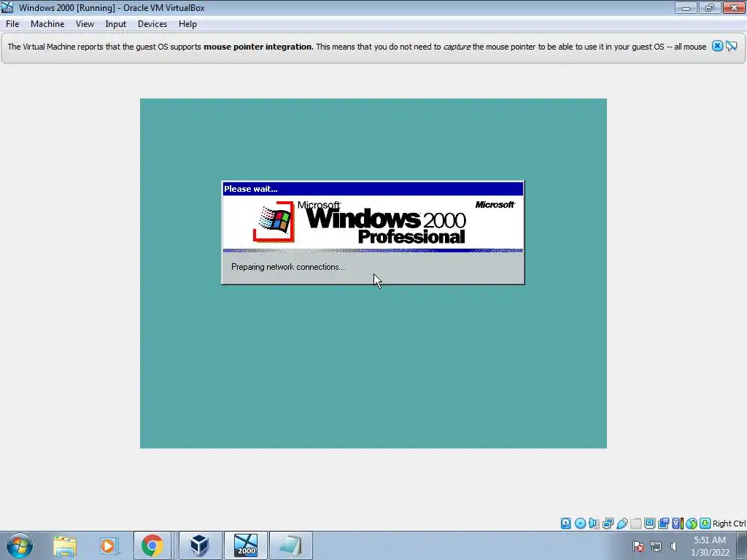Viewport: 747px width, 560px height.
Task: Open the Help menu
Action: pyautogui.click(x=187, y=24)
